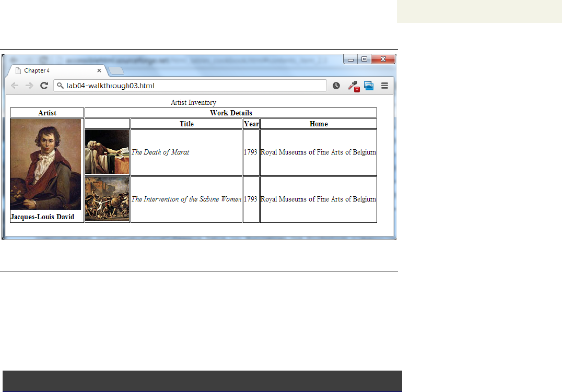Maximize the browser window
The width and height of the screenshot is (562, 392).
tap(364, 59)
